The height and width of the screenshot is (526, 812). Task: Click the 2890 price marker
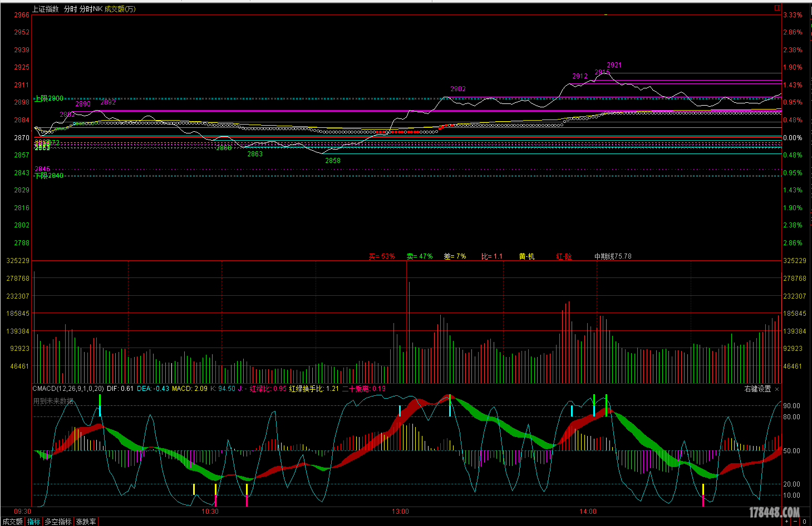[83, 104]
